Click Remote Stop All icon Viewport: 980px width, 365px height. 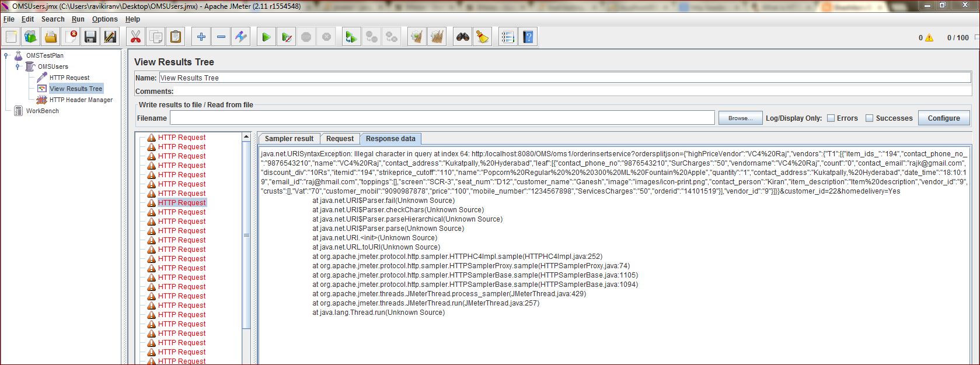pyautogui.click(x=372, y=37)
